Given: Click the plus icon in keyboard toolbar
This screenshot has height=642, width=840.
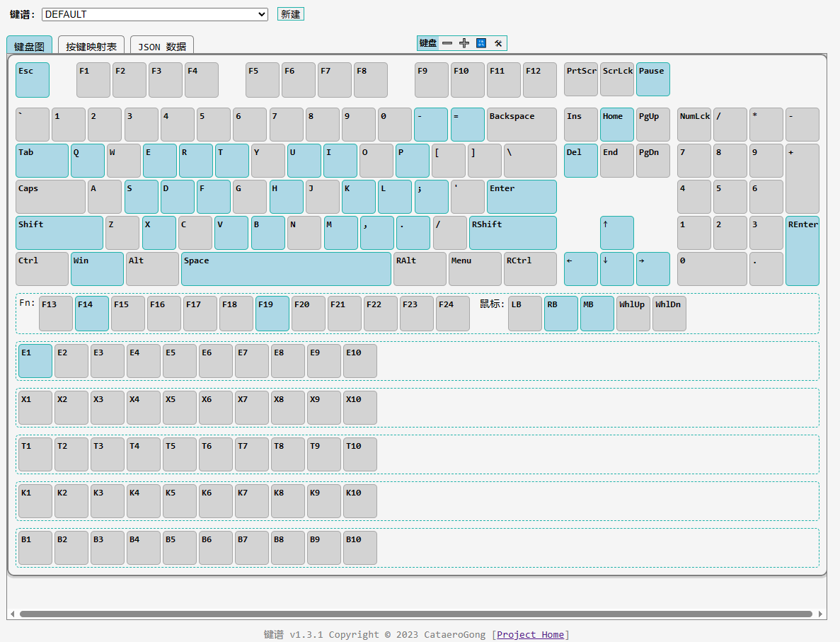Looking at the screenshot, I should [x=464, y=43].
